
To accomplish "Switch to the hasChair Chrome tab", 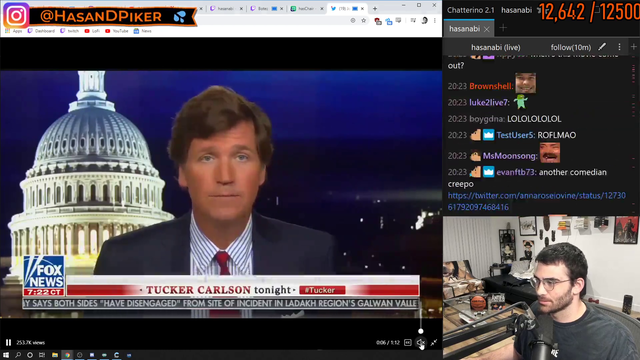I will 306,9.
